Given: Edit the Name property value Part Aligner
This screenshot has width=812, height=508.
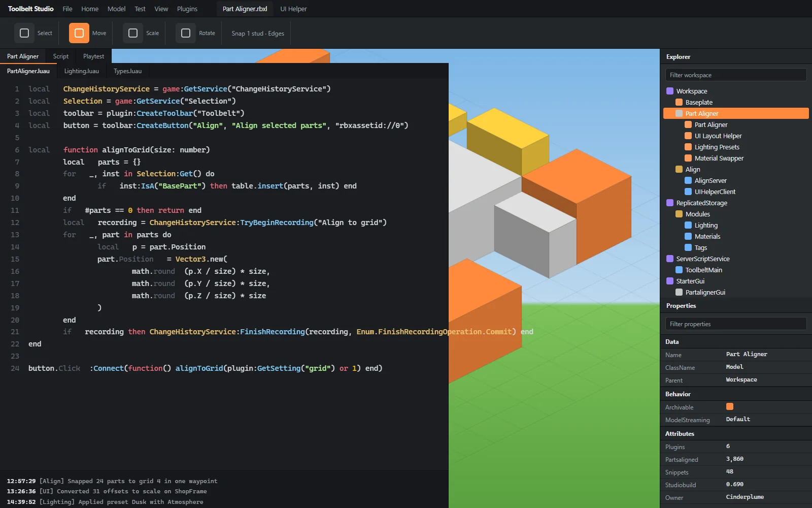Looking at the screenshot, I should pyautogui.click(x=747, y=355).
